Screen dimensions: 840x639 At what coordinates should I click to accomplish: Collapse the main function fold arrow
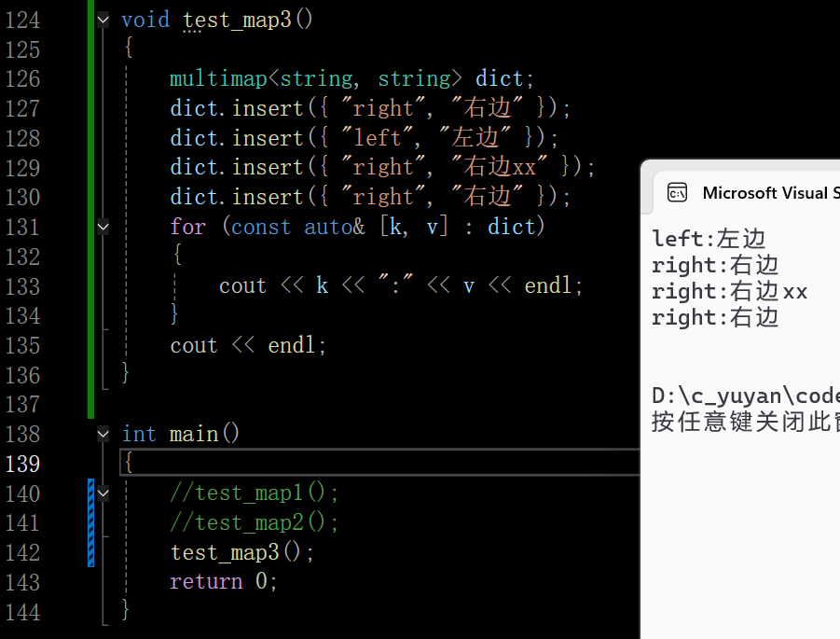pos(103,434)
